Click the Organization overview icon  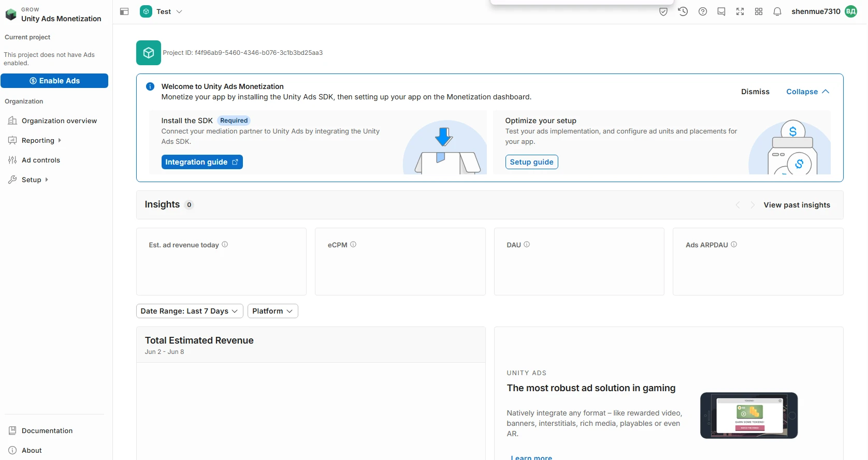pyautogui.click(x=12, y=121)
